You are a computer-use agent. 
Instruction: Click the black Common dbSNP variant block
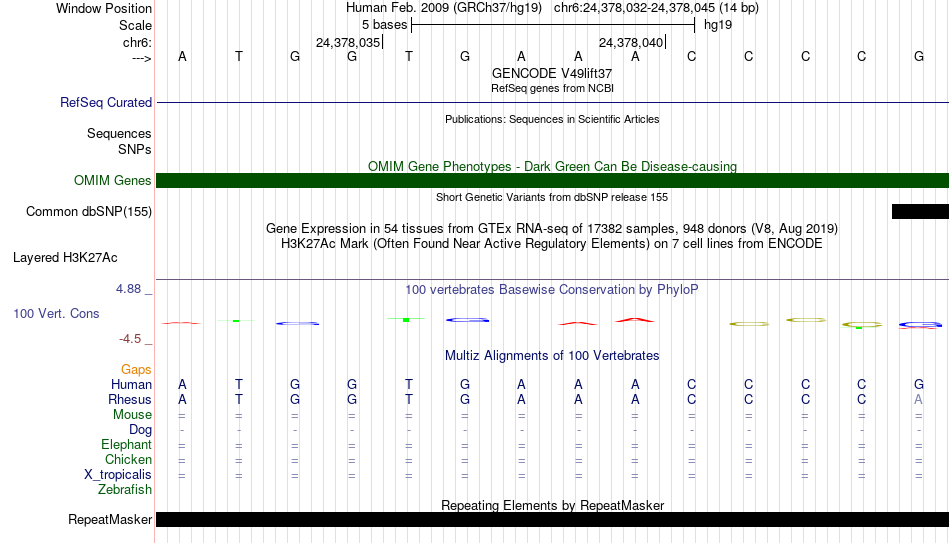[x=920, y=212]
